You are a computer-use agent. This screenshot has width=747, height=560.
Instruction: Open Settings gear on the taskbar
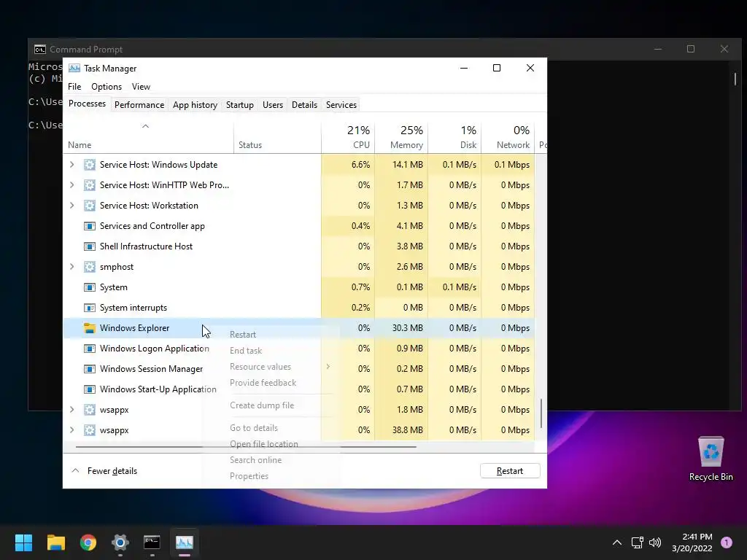tap(120, 542)
